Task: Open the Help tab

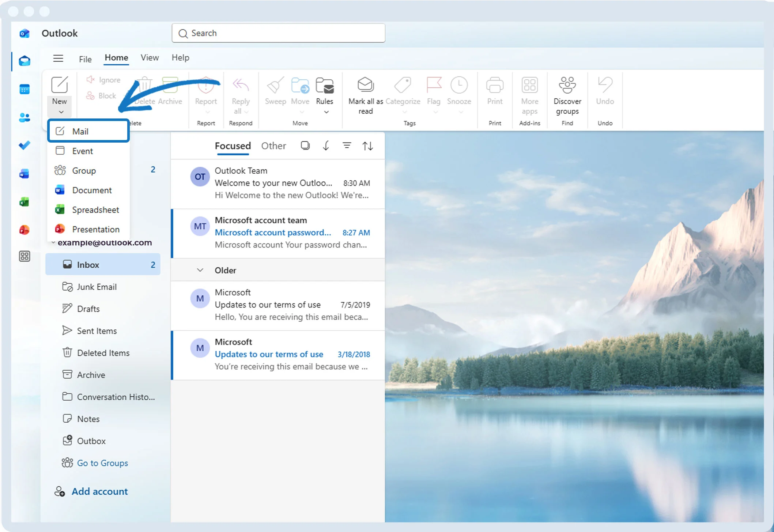Action: coord(180,58)
